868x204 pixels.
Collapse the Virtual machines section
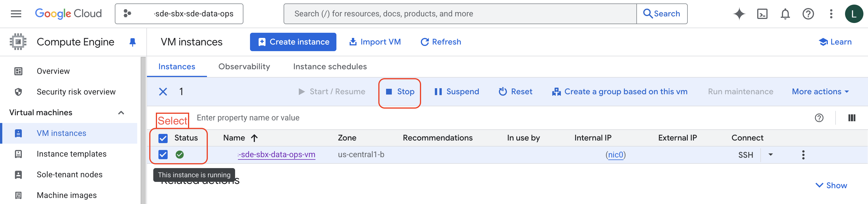coord(121,113)
